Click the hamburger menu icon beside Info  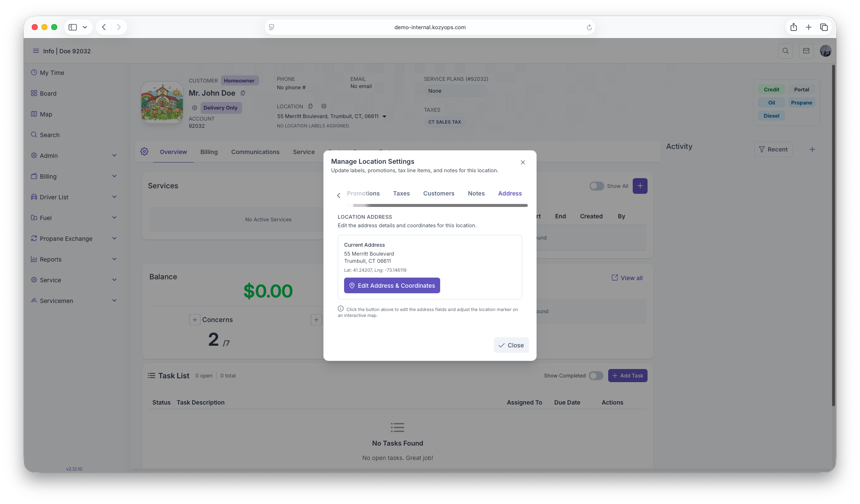[x=36, y=51]
